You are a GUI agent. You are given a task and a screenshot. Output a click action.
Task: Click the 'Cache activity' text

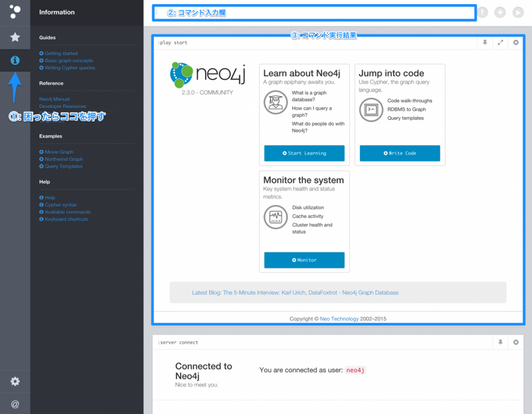308,216
